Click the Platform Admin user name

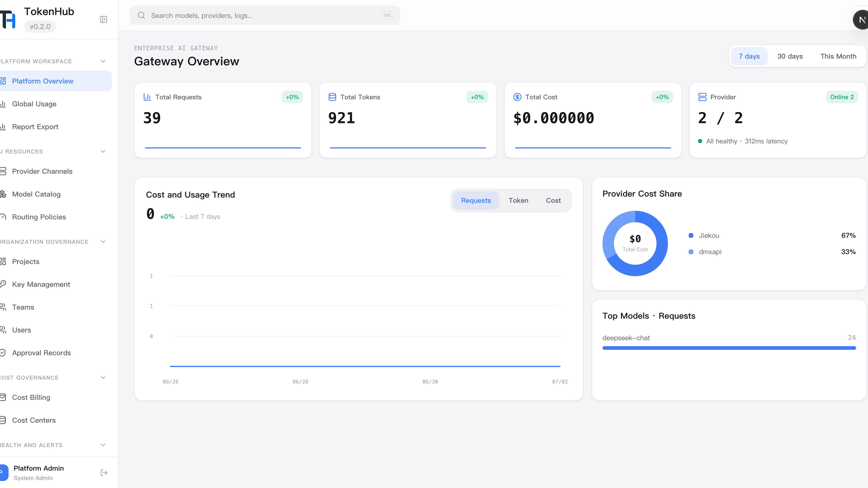(x=39, y=468)
